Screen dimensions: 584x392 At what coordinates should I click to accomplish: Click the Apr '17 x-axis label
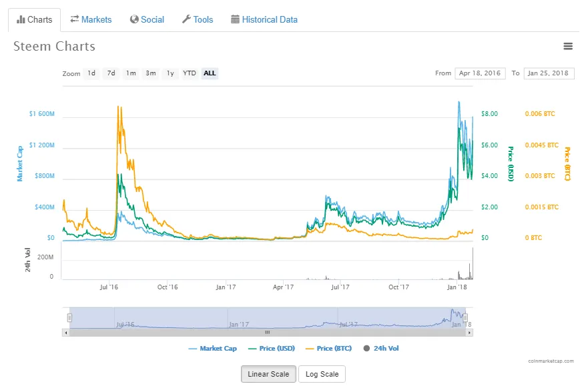pos(283,287)
